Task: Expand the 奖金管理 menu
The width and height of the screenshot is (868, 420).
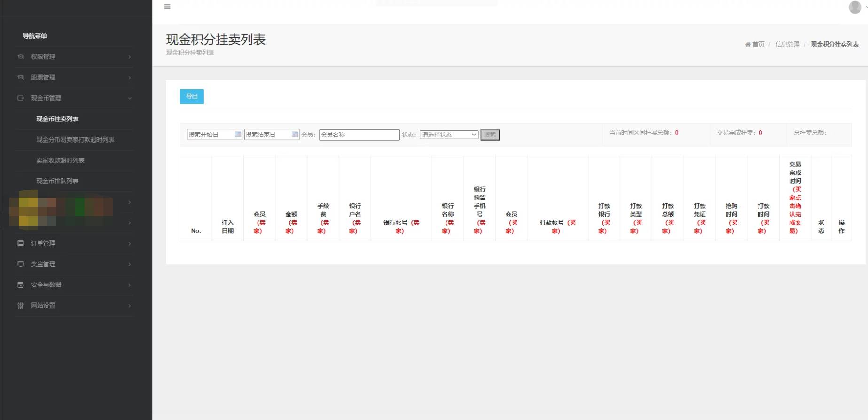Action: [74, 264]
